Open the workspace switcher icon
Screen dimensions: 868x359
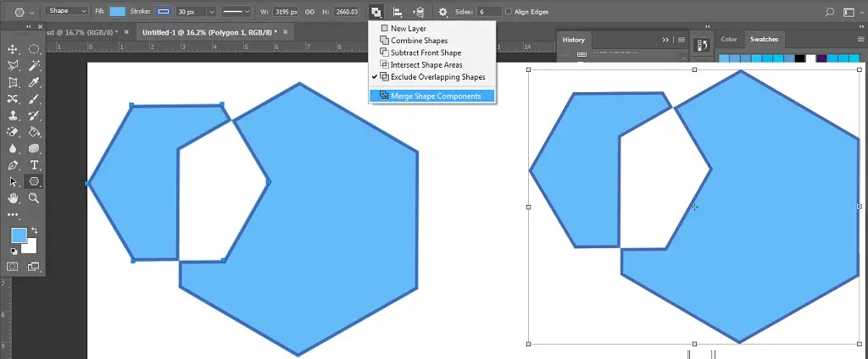[x=848, y=12]
